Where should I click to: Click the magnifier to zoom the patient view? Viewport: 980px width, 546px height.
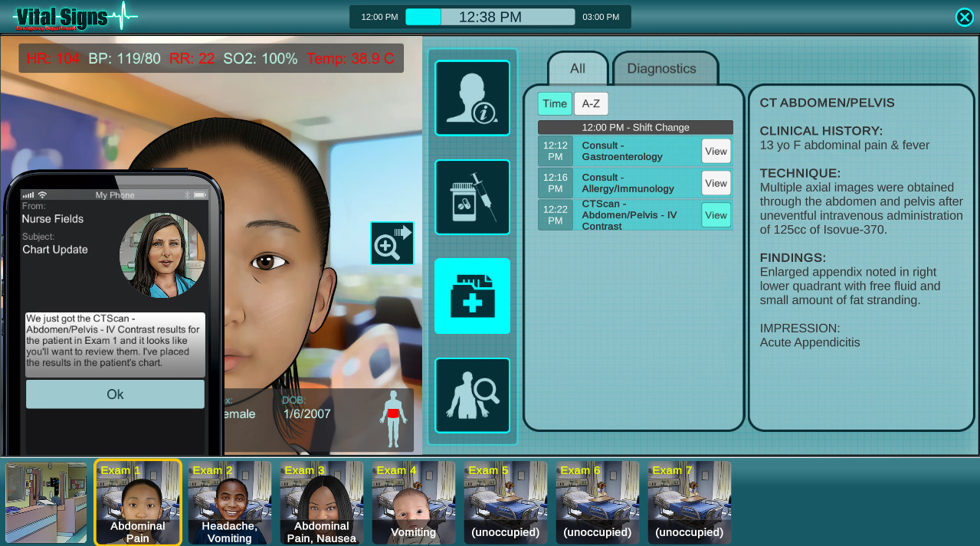click(x=392, y=243)
